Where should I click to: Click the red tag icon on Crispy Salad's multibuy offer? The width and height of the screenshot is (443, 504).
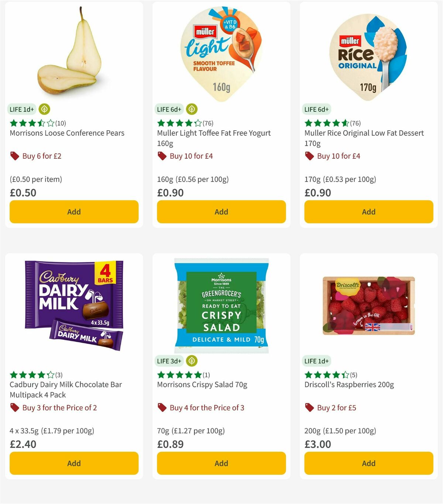162,408
